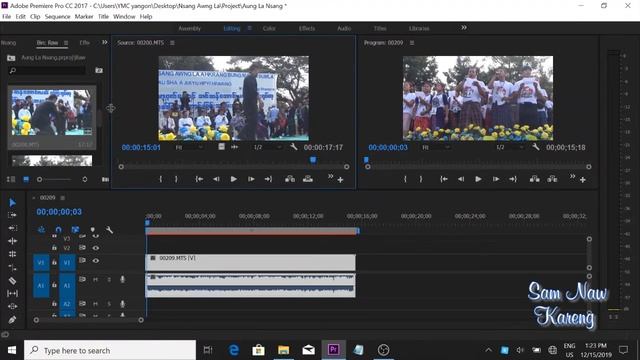Step back one frame in Program monitor
This screenshot has height=360, width=640.
pos(461,179)
